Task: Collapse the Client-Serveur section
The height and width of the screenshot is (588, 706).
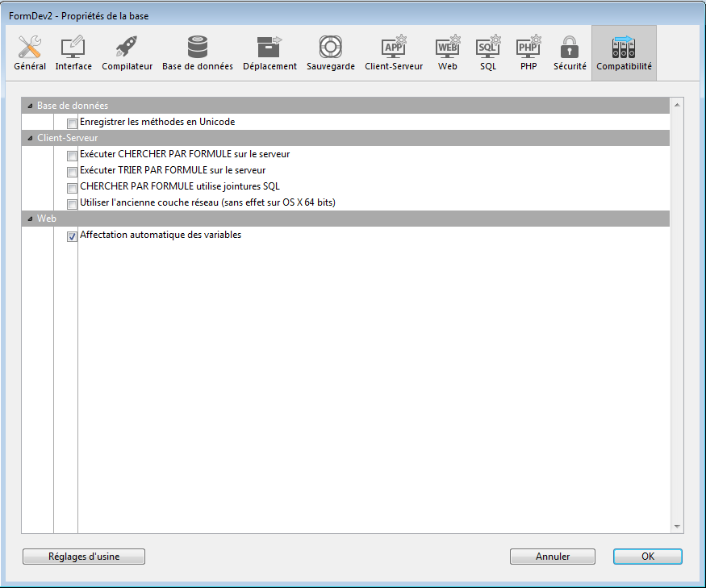Action: pyautogui.click(x=30, y=138)
